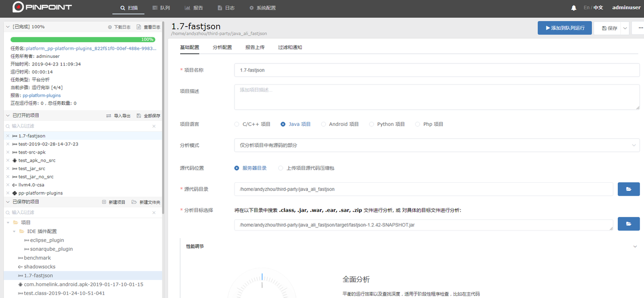Collapse the 性能调节 section
The height and width of the screenshot is (298, 644).
pyautogui.click(x=634, y=247)
